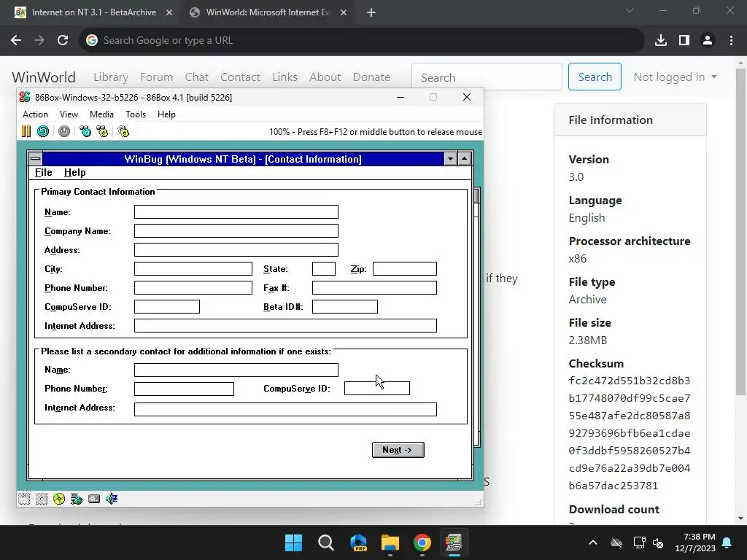Click the CD-ROM disc status icon
The image size is (747, 560).
[x=59, y=499]
